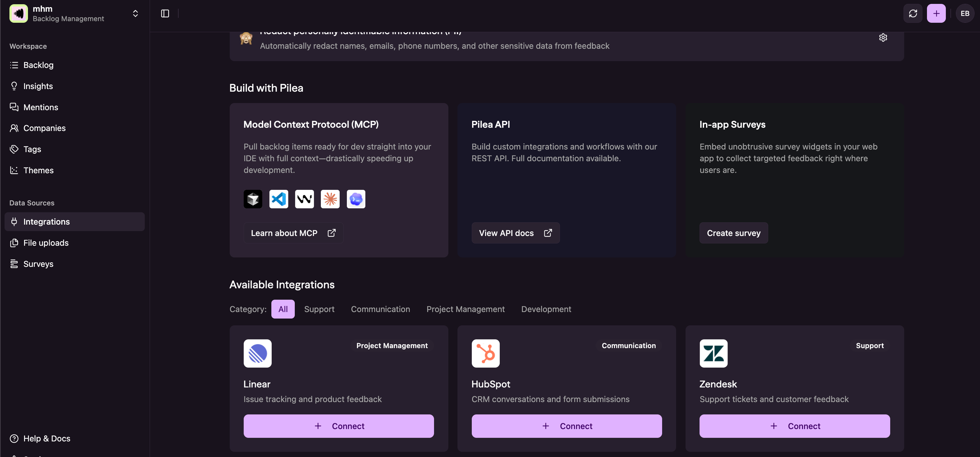
Task: Click the purple plus add button
Action: (x=936, y=14)
